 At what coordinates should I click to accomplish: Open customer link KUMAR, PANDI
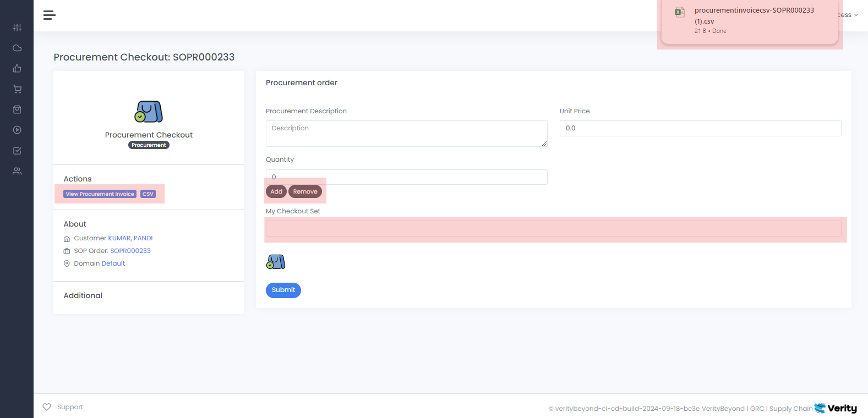click(x=130, y=238)
